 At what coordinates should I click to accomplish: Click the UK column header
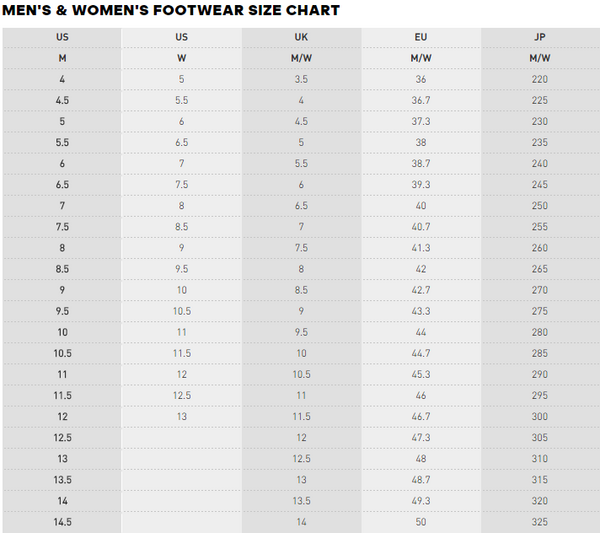click(301, 37)
